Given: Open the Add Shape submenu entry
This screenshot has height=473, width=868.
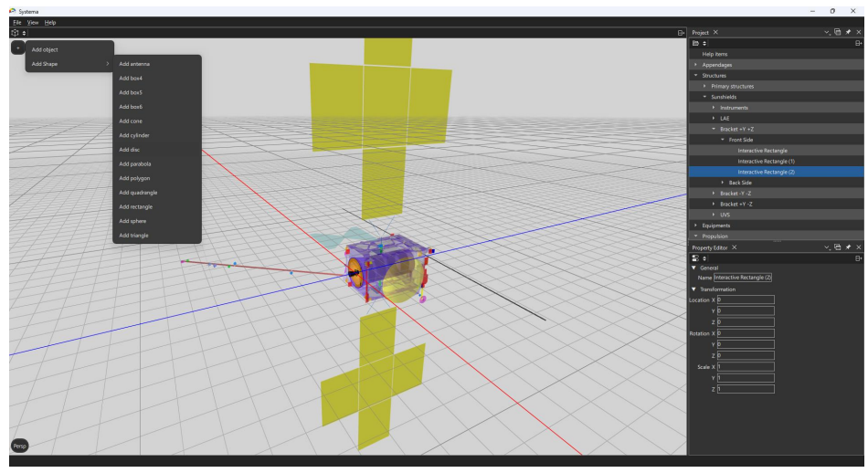Looking at the screenshot, I should tap(69, 64).
